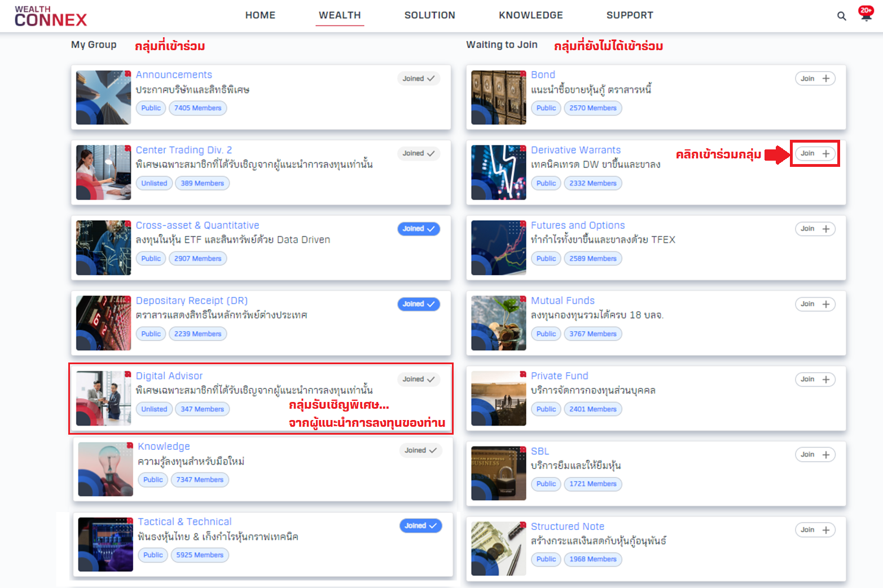Click 7405 Members badge under Announcements
Screen dimensions: 883x588
197,108
